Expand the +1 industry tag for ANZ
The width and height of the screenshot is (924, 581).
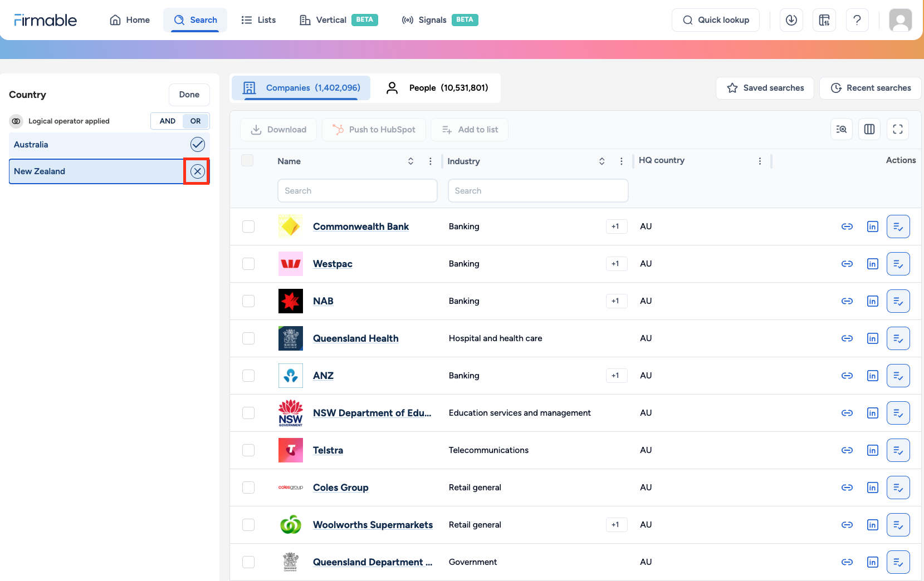click(616, 376)
